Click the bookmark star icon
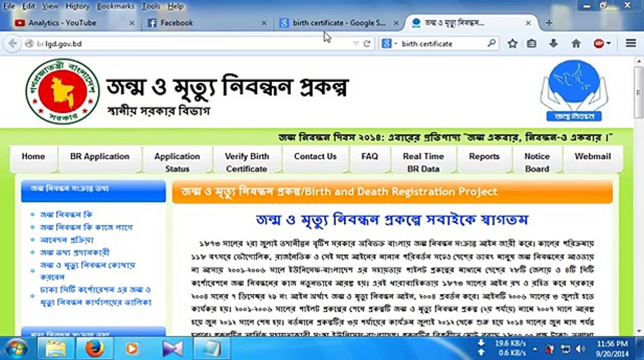Viewport: 644px width, 360px height. pos(512,44)
